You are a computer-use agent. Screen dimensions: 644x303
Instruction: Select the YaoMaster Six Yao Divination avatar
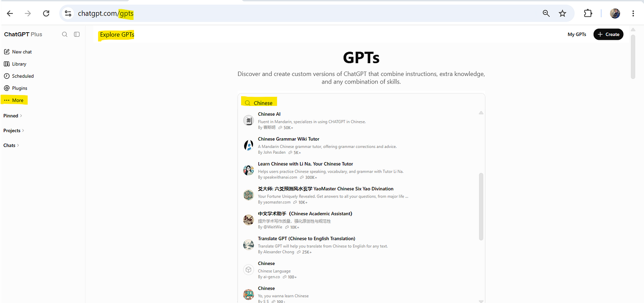click(249, 195)
